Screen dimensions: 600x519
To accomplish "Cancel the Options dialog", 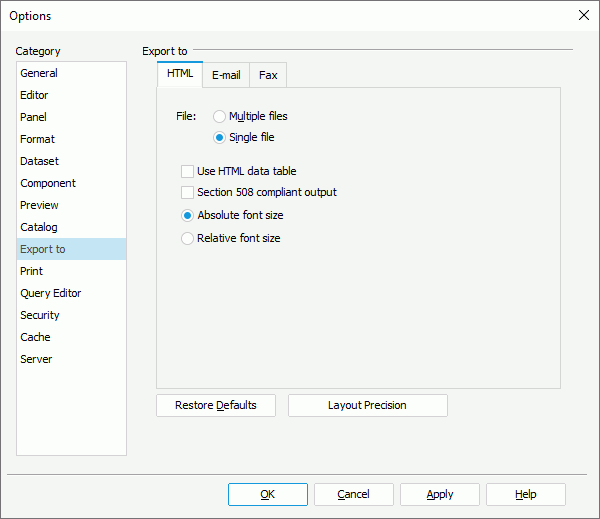I will (x=354, y=495).
